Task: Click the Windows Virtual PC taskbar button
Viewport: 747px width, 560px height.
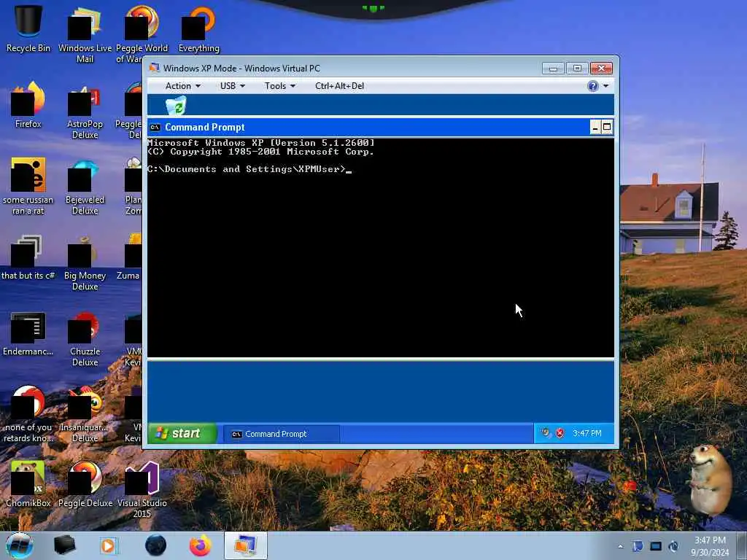Action: click(246, 545)
